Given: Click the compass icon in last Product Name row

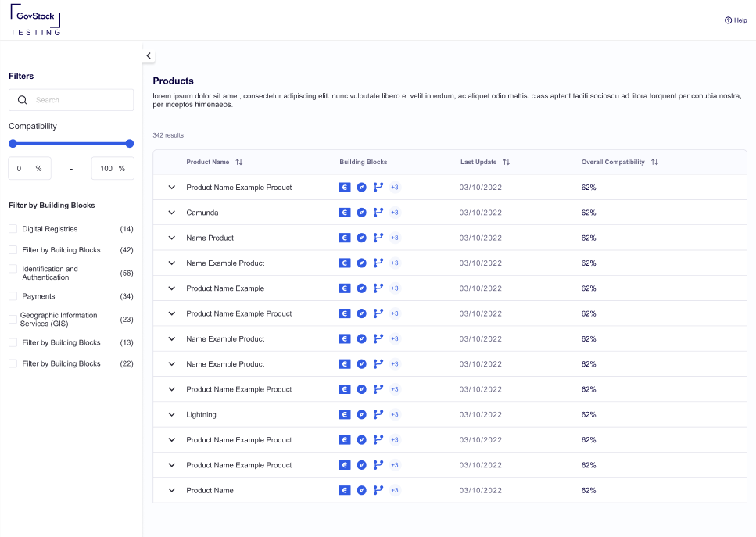Looking at the screenshot, I should pos(361,490).
